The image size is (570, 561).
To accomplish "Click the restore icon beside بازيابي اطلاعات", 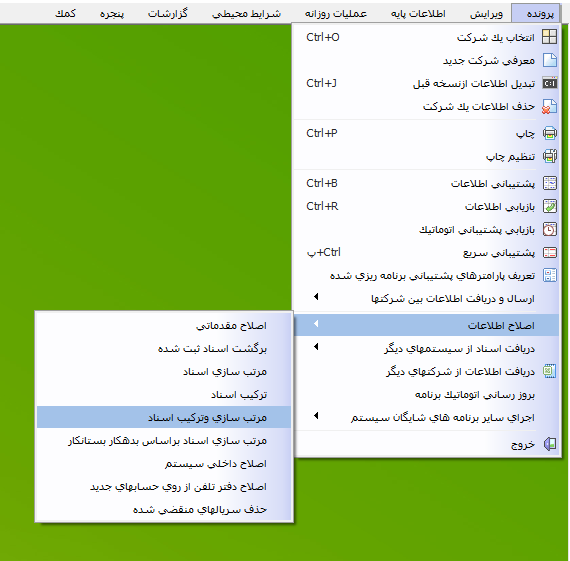I will click(x=549, y=206).
